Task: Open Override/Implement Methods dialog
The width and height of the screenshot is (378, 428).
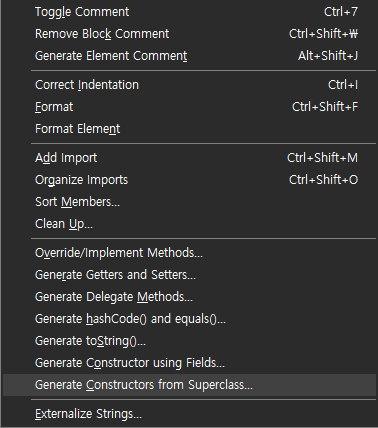Action: click(189, 253)
